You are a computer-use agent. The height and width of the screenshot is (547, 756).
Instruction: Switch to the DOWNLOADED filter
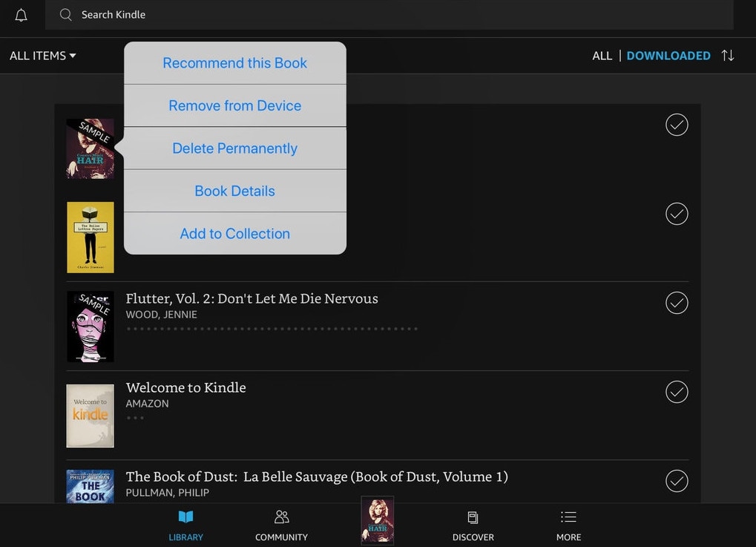coord(668,56)
